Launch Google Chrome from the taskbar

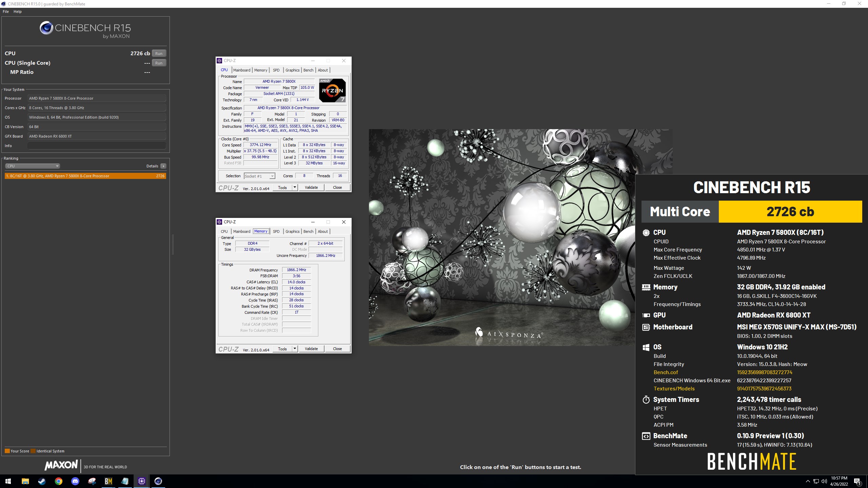[58, 481]
